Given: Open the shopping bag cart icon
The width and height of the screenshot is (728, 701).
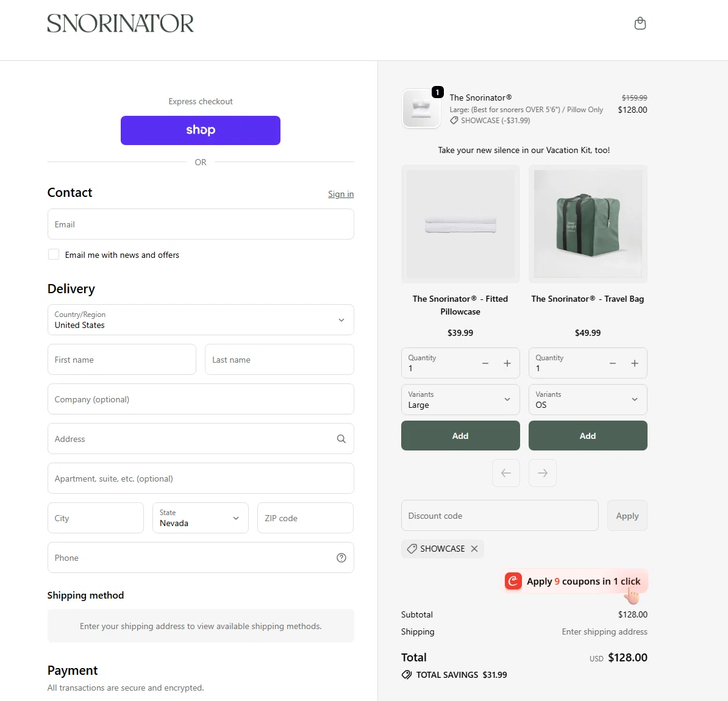Looking at the screenshot, I should [640, 23].
